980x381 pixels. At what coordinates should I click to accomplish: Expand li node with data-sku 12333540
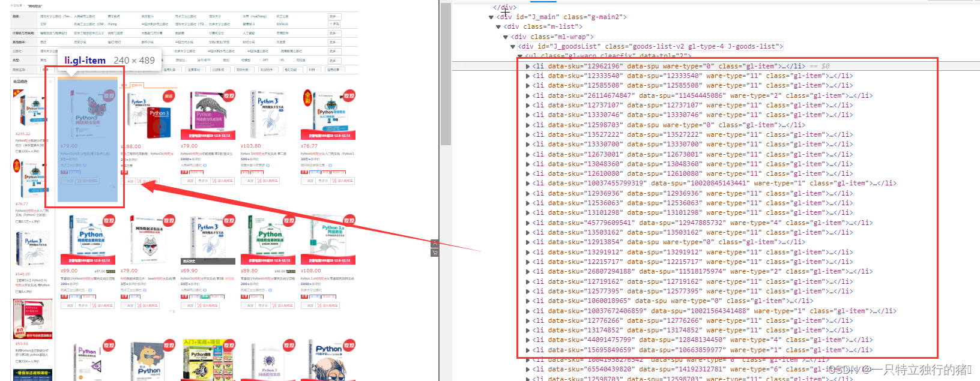[528, 76]
